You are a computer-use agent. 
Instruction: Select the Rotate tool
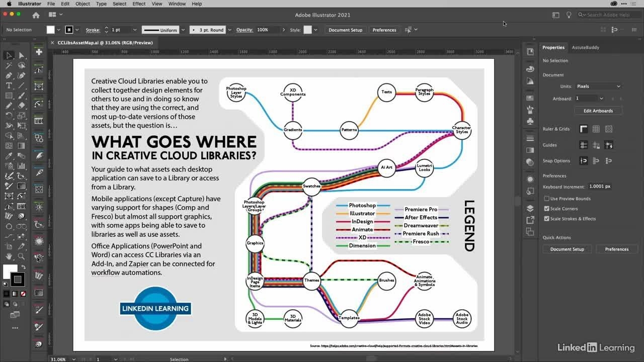9,116
